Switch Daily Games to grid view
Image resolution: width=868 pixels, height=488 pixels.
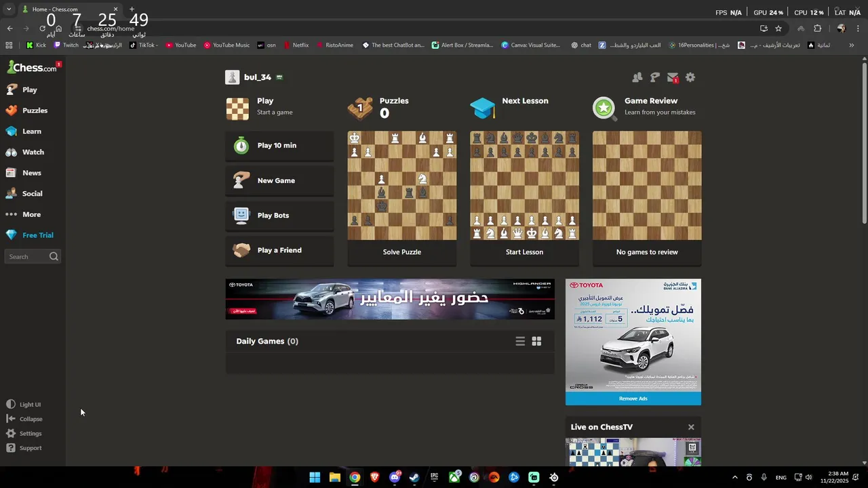tap(536, 342)
